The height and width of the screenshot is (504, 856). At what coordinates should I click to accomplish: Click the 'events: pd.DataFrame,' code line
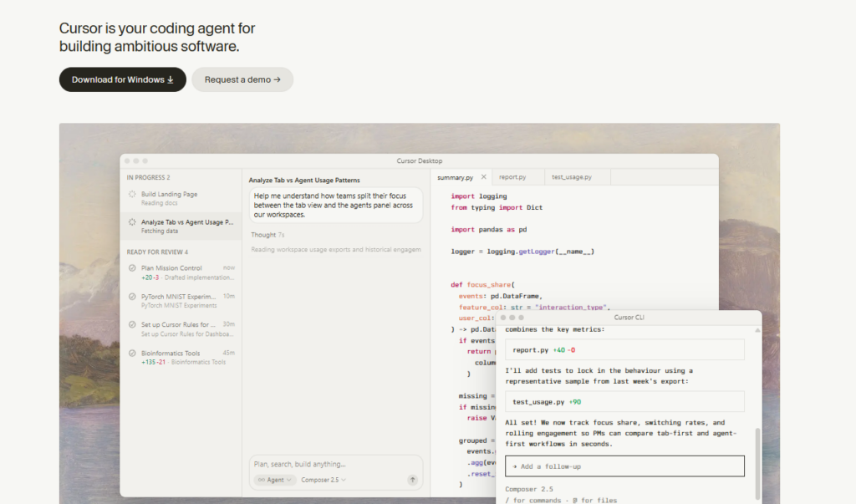pyautogui.click(x=500, y=296)
